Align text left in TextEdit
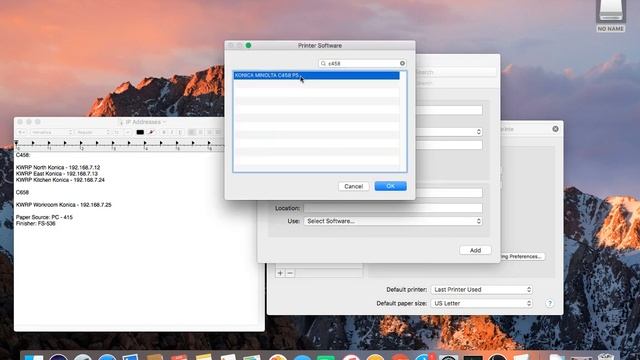This screenshot has height=360, width=640. point(191,132)
